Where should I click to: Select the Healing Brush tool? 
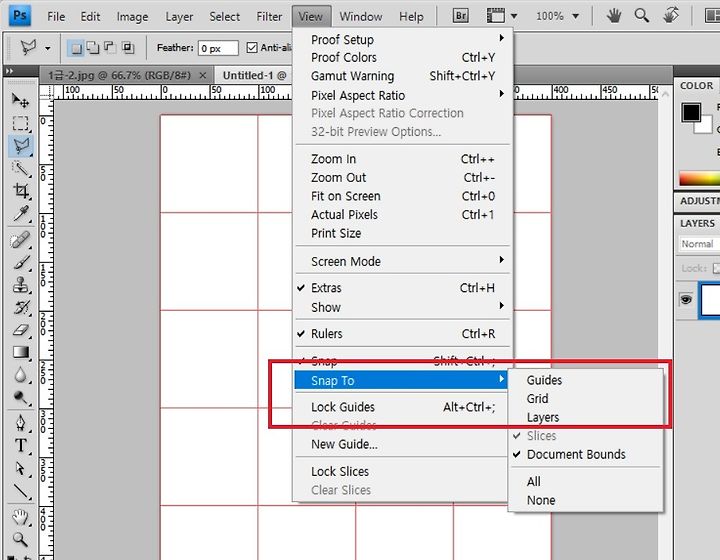point(20,240)
